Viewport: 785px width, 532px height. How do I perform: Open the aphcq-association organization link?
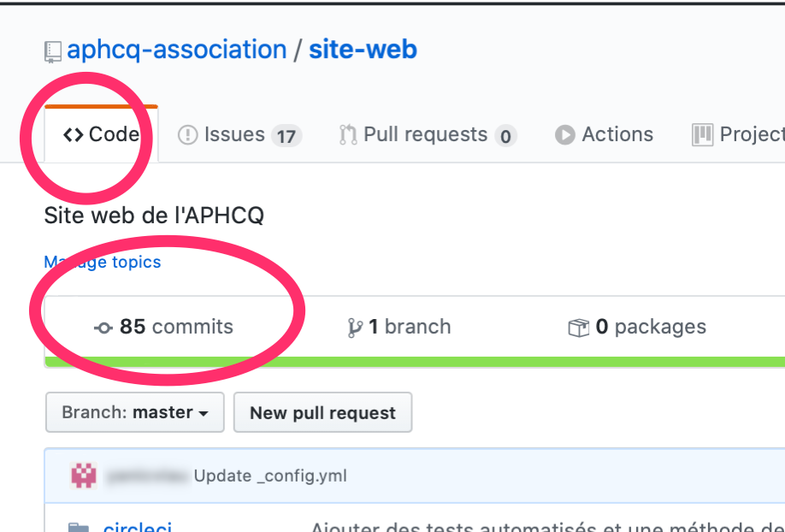point(176,50)
